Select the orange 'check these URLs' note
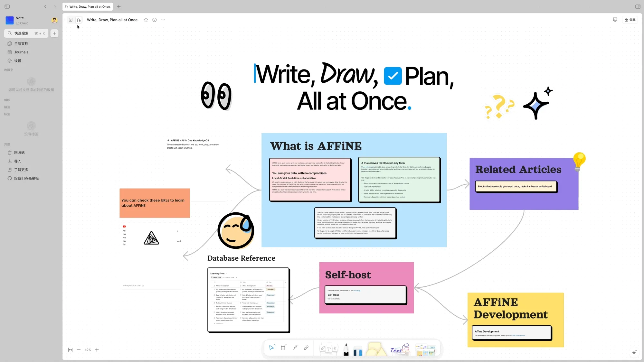 [x=155, y=203]
